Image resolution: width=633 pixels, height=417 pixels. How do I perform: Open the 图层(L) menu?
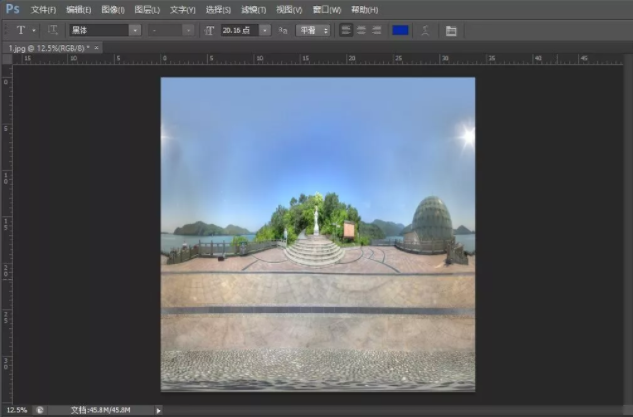[147, 10]
